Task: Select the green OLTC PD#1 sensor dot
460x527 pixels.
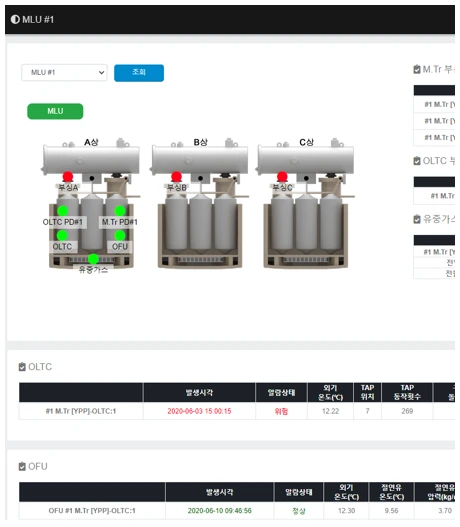Action: click(x=62, y=211)
